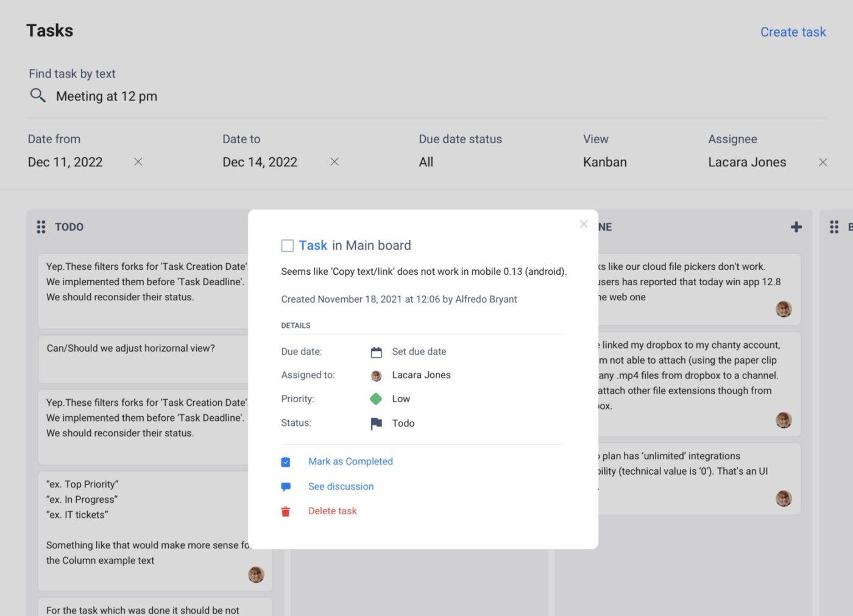Click the Create task link

pos(793,32)
